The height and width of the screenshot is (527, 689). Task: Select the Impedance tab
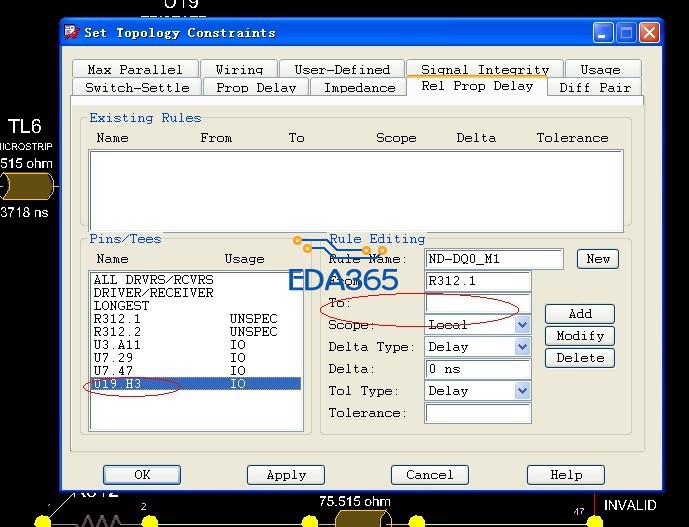click(x=359, y=87)
